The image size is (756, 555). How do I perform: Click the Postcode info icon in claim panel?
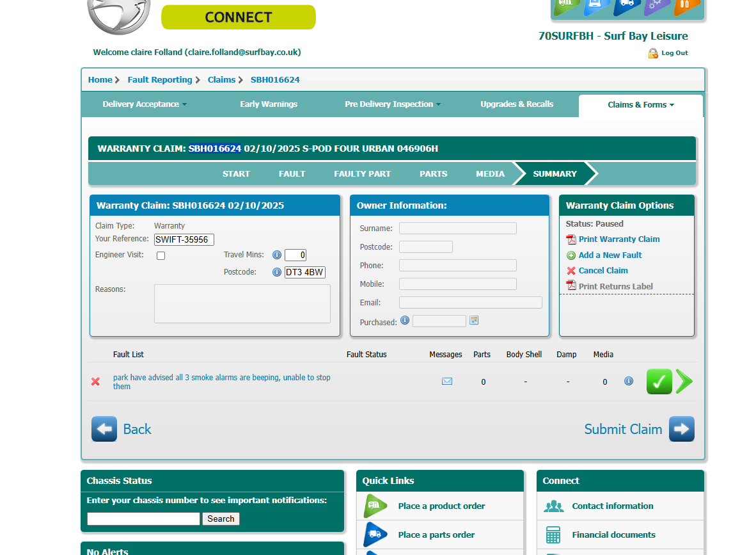tap(277, 272)
